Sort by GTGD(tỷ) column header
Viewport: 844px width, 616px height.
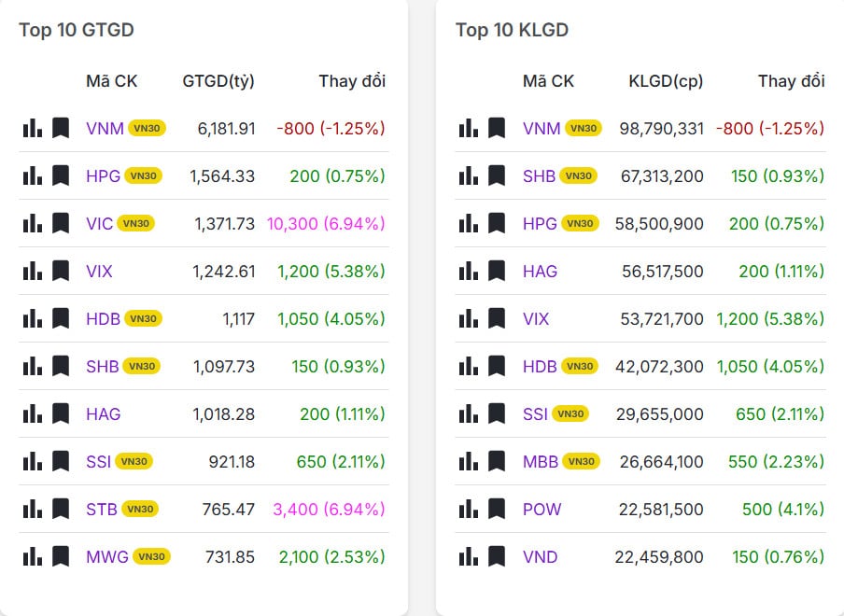(218, 81)
